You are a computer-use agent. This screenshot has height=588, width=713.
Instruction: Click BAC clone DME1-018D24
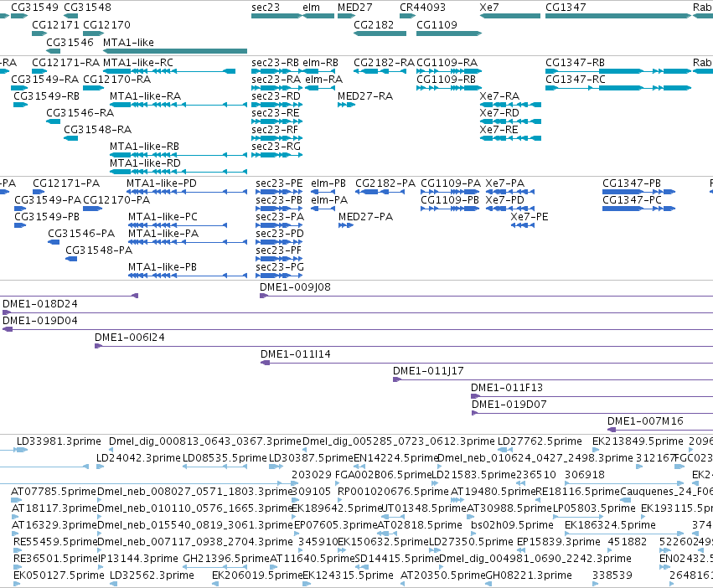click(x=358, y=313)
